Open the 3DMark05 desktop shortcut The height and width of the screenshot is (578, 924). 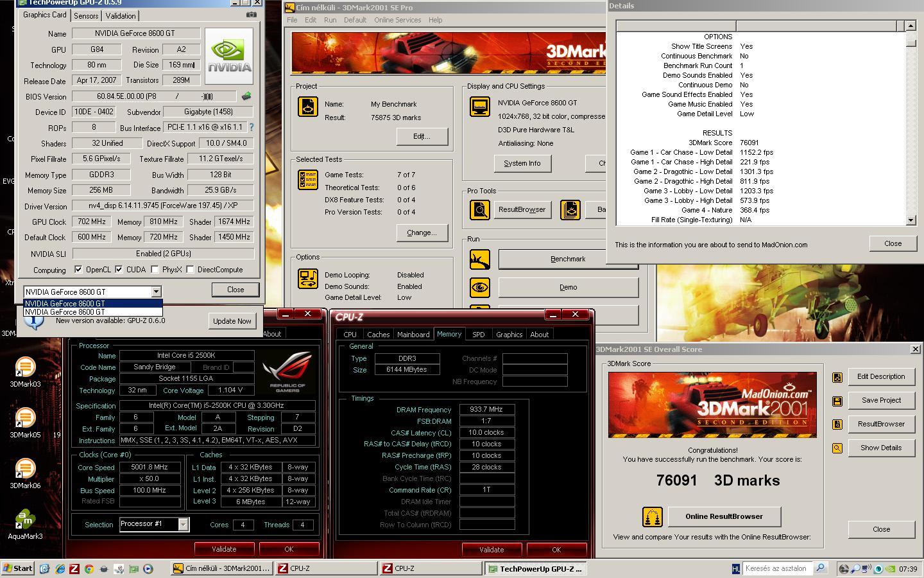25,423
